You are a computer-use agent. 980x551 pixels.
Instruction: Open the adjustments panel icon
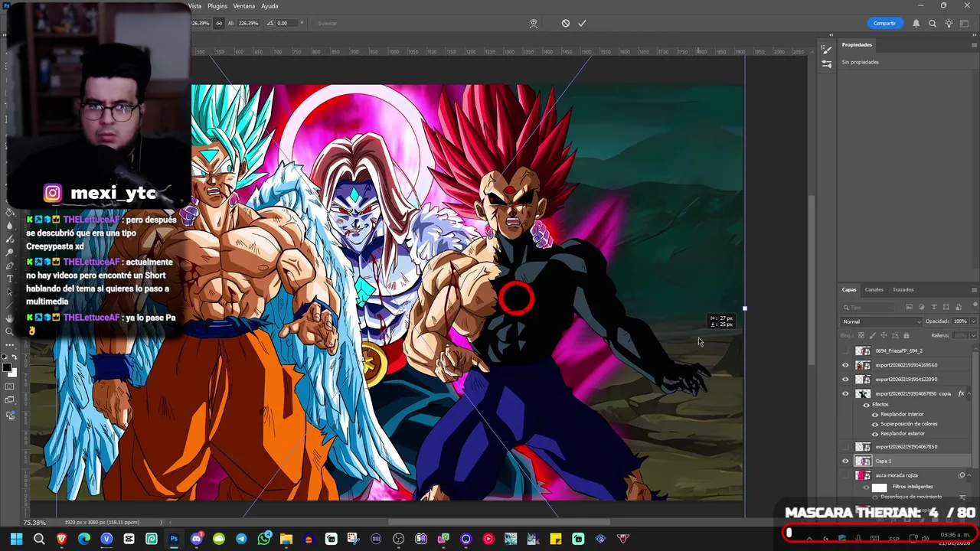tap(826, 64)
